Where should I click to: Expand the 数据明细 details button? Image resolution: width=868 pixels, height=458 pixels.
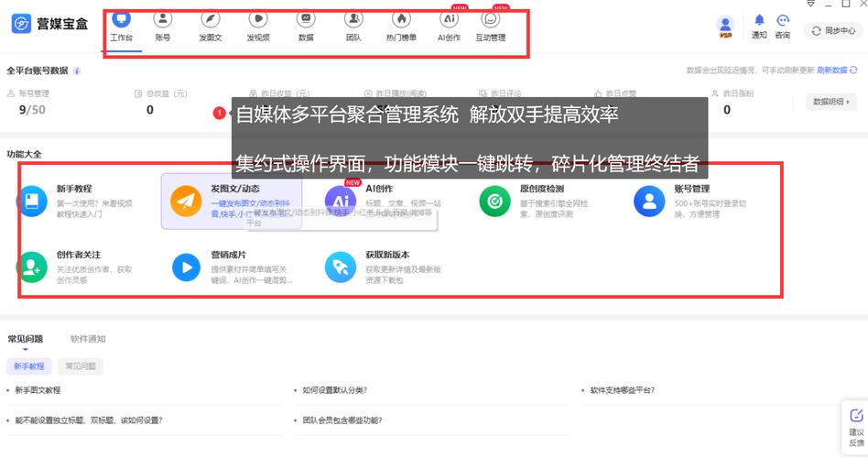pos(830,103)
